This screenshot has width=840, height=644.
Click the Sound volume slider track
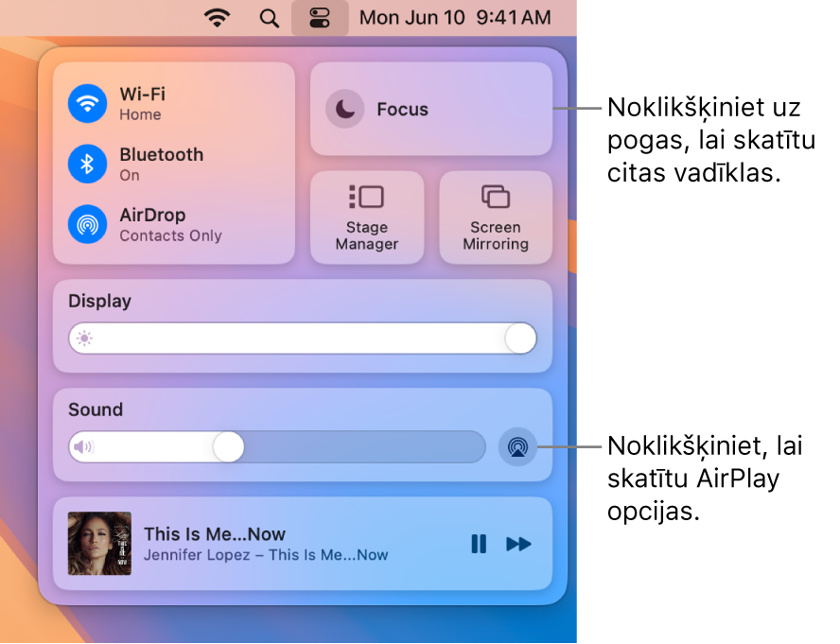(x=277, y=447)
